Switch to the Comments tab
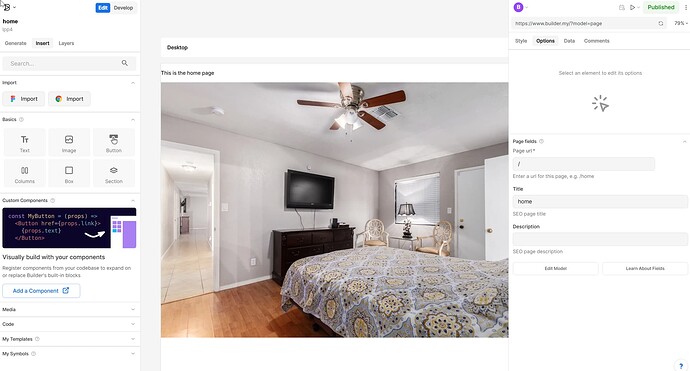 pyautogui.click(x=597, y=41)
